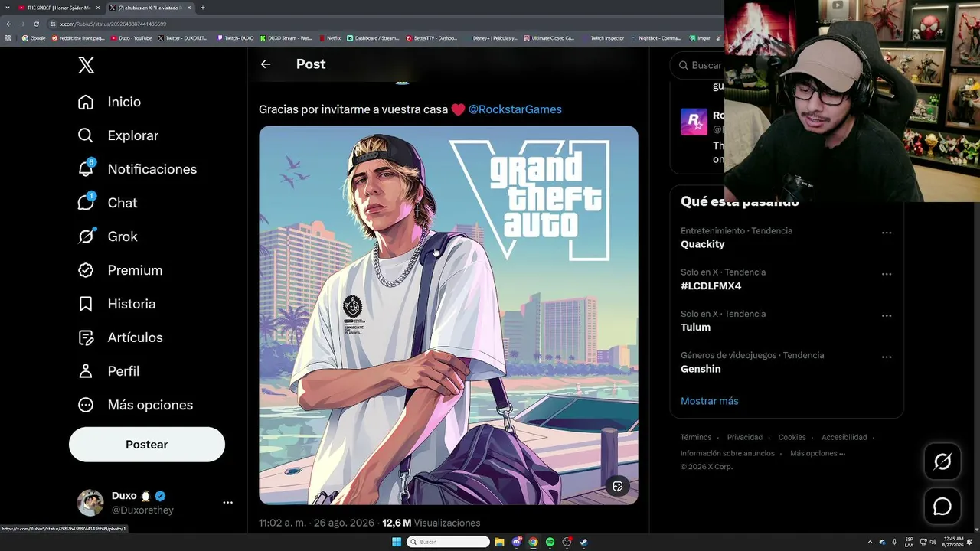
Task: Click the taskbar Buscar search box
Action: coord(448,542)
